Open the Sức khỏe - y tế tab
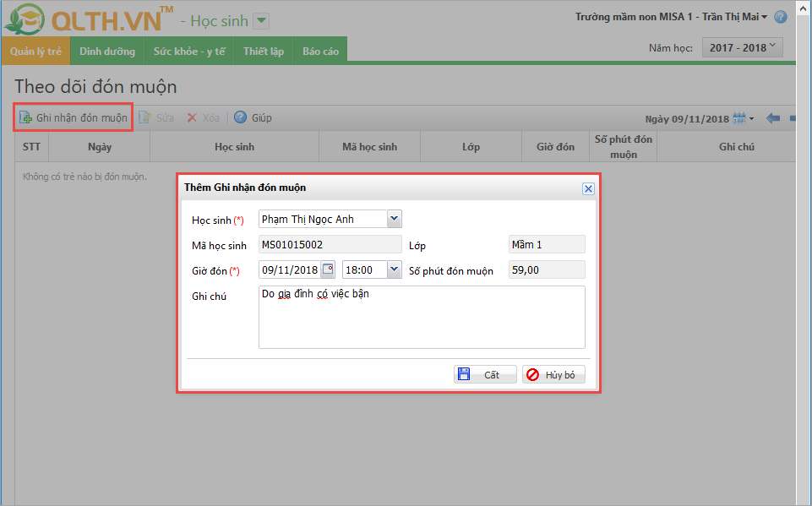The image size is (812, 506). coord(189,52)
